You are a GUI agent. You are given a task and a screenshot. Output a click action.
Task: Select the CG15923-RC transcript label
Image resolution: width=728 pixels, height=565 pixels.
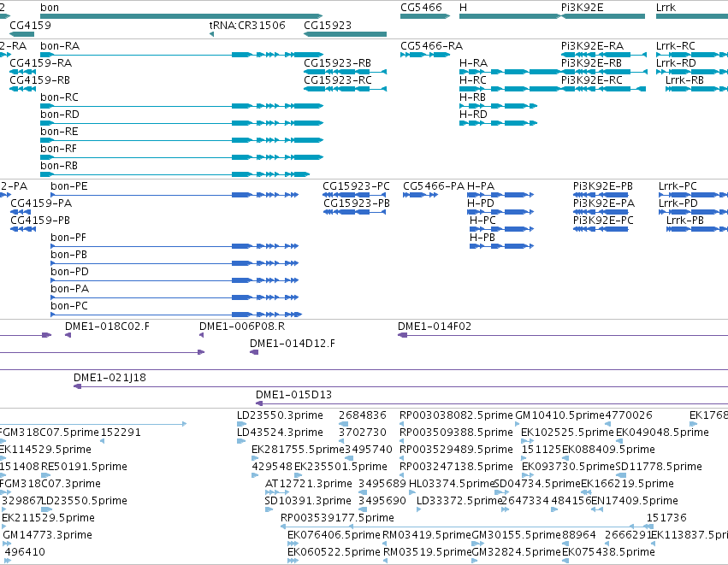click(338, 80)
